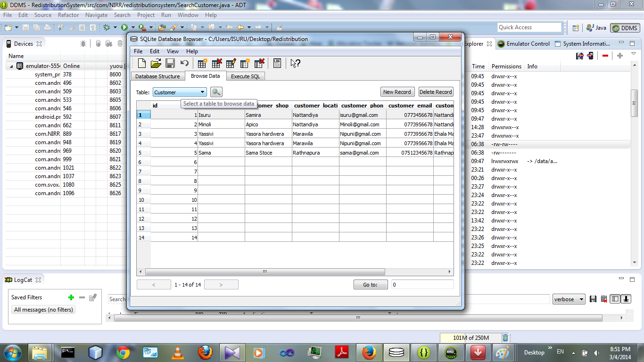Click the Create Index icon in SQLite toolbar
This screenshot has height=362, width=644.
(245, 63)
